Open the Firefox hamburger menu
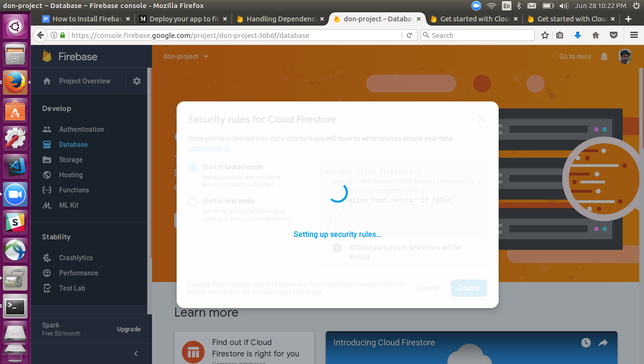644x364 pixels. click(634, 35)
